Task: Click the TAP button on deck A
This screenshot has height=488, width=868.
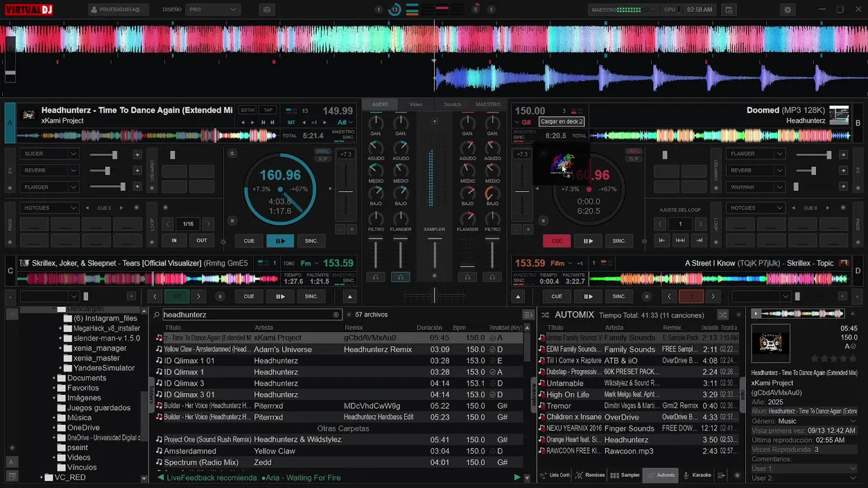Action: (x=268, y=110)
